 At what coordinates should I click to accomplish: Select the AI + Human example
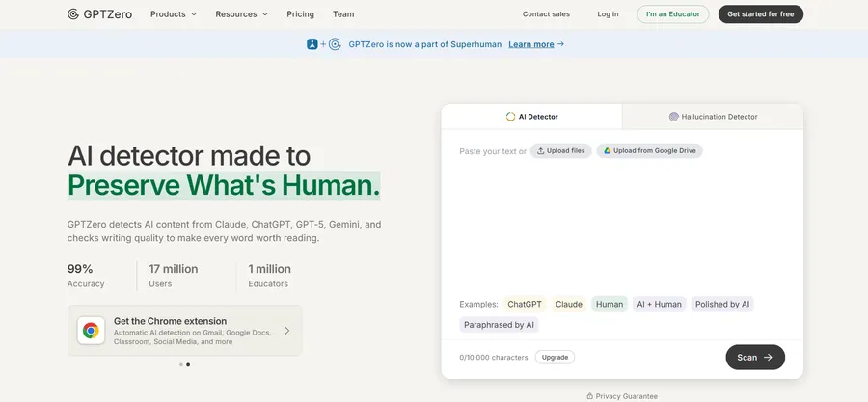pyautogui.click(x=660, y=304)
